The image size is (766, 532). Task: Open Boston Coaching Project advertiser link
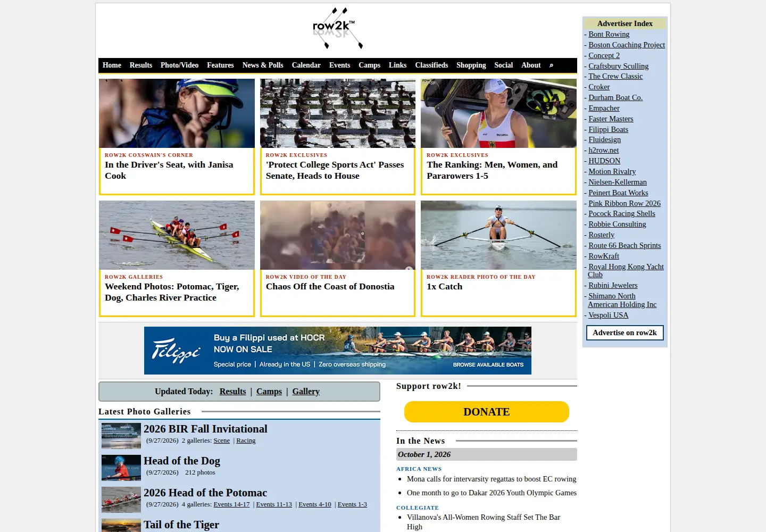[627, 45]
